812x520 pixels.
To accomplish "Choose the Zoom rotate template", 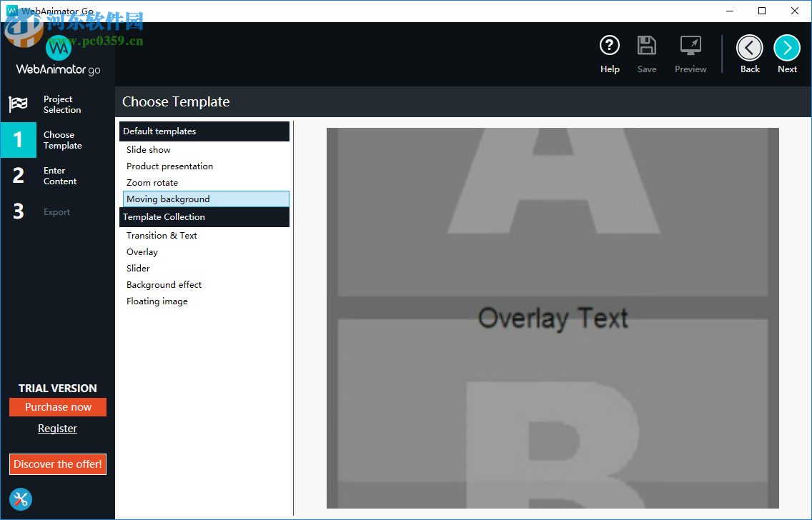I will (x=206, y=183).
